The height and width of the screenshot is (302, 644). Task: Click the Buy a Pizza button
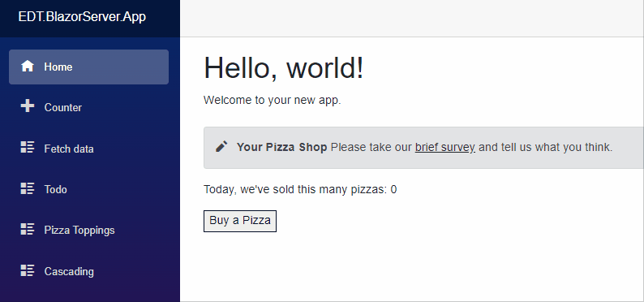coord(240,221)
